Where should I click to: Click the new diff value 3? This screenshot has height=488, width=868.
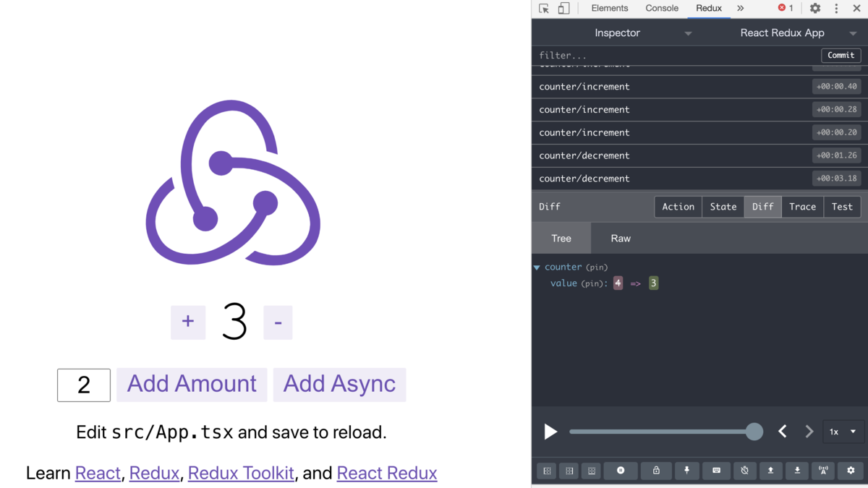coord(653,283)
